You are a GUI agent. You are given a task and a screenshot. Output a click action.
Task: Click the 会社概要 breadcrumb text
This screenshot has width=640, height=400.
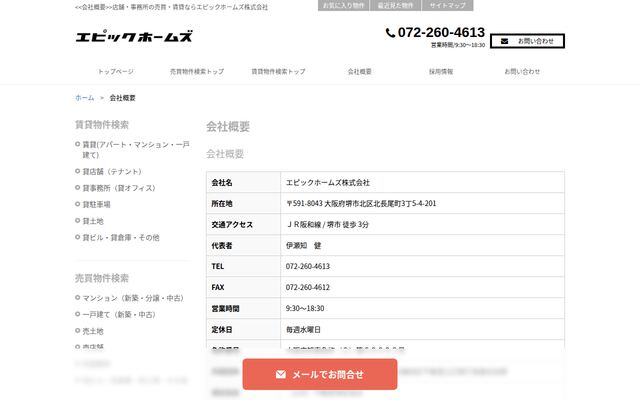tap(122, 98)
